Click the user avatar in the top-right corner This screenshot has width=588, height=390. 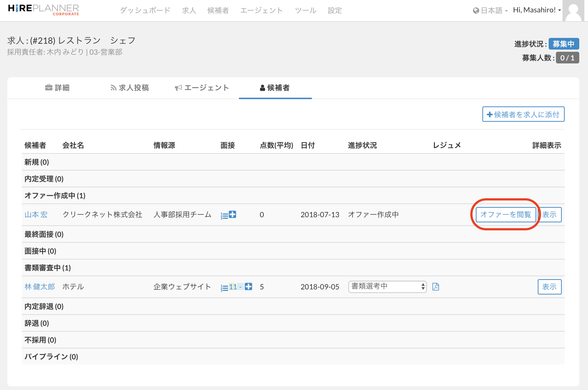[x=575, y=11]
